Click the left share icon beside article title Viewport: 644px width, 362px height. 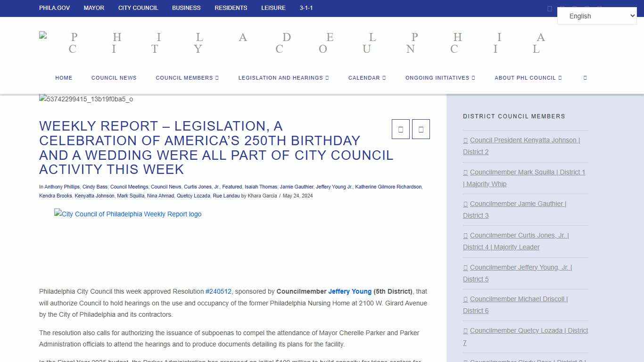tap(400, 129)
